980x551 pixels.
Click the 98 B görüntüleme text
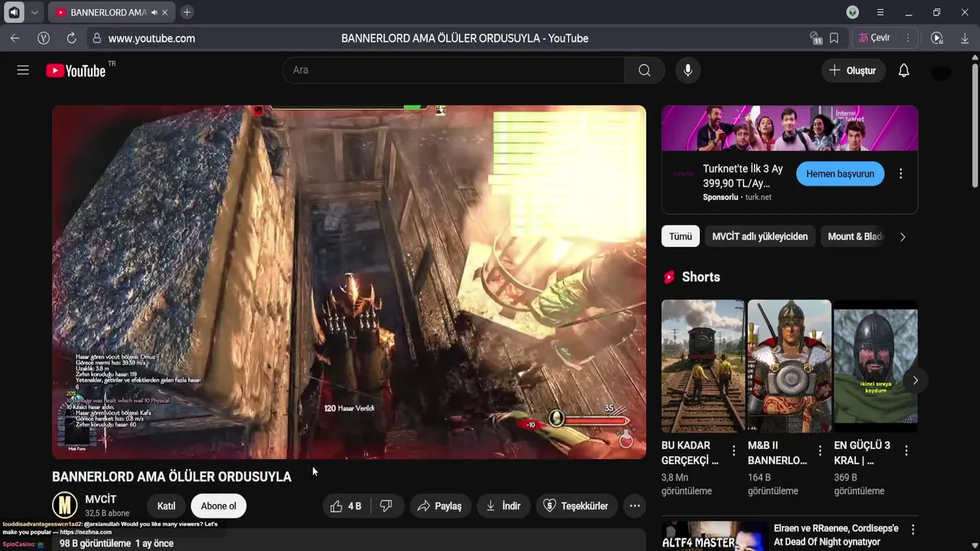pos(95,543)
